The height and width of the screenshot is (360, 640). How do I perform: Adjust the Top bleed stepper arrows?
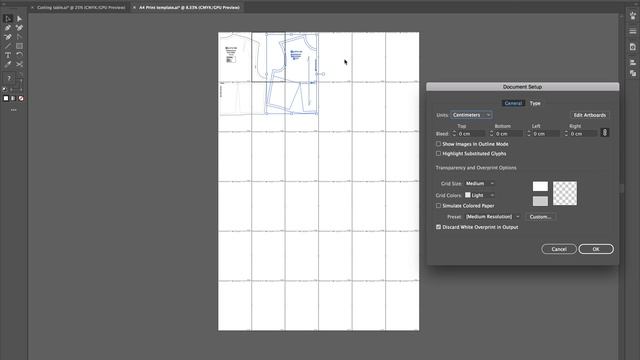454,133
